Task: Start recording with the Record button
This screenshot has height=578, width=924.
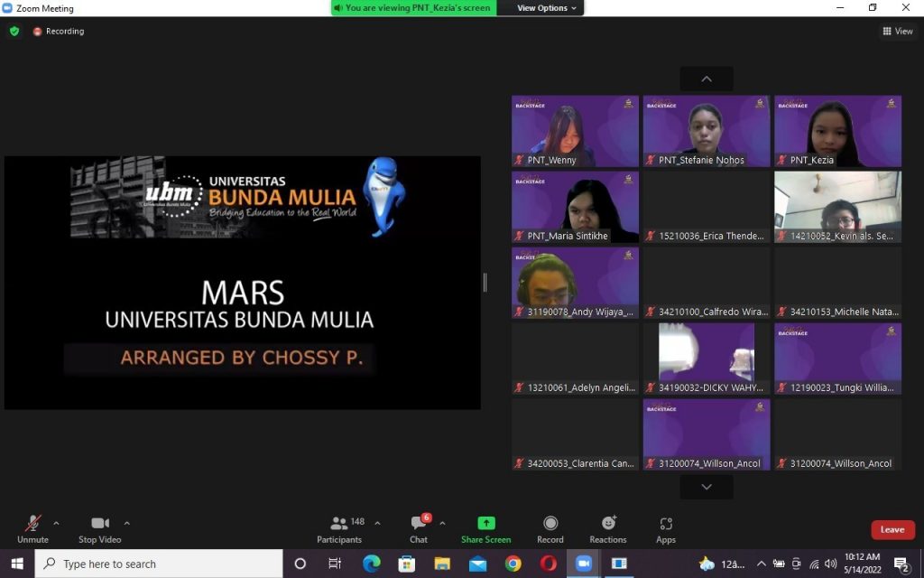Action: pos(550,529)
